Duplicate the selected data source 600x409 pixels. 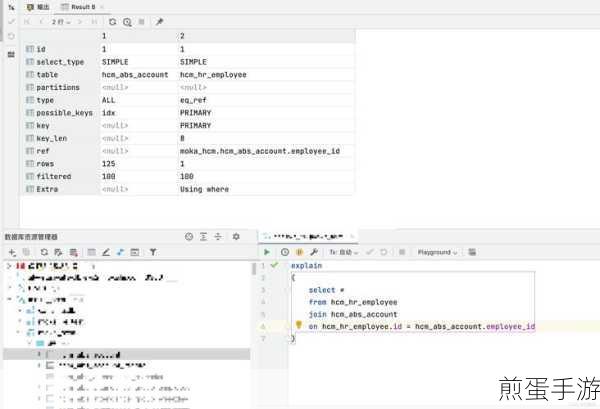coord(26,252)
